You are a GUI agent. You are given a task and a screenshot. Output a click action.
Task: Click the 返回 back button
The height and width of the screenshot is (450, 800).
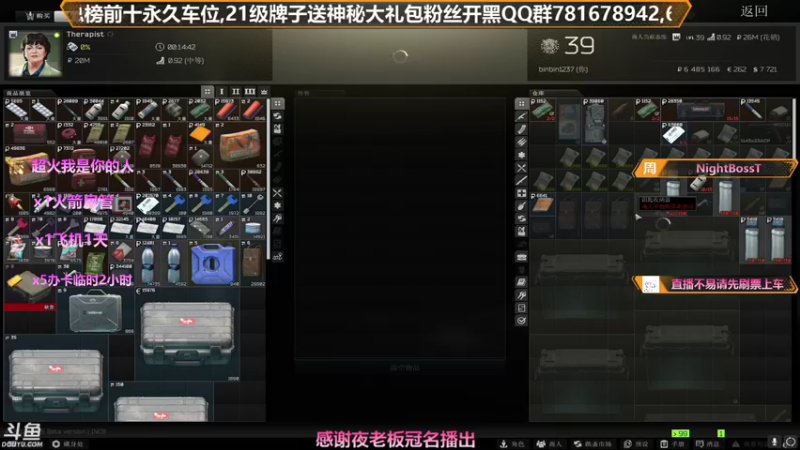pyautogui.click(x=754, y=11)
